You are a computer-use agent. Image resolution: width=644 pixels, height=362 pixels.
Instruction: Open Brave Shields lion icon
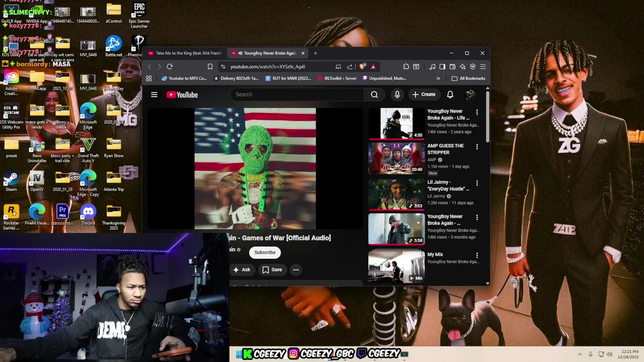(x=362, y=66)
